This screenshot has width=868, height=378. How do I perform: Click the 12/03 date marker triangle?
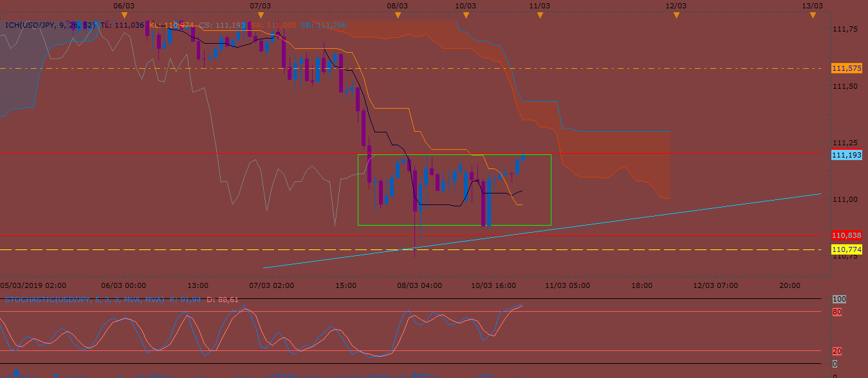click(x=676, y=15)
